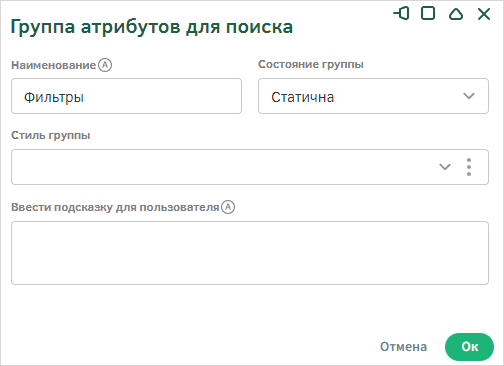Viewport: 504px width, 366px height.
Task: Click the pin/dock window icon
Action: 401,14
